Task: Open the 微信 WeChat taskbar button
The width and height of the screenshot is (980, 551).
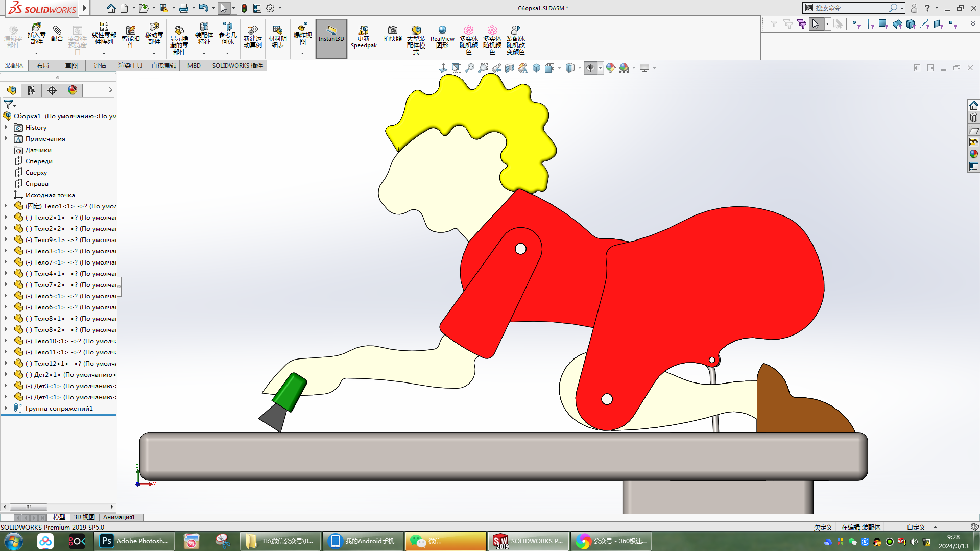Action: point(445,541)
